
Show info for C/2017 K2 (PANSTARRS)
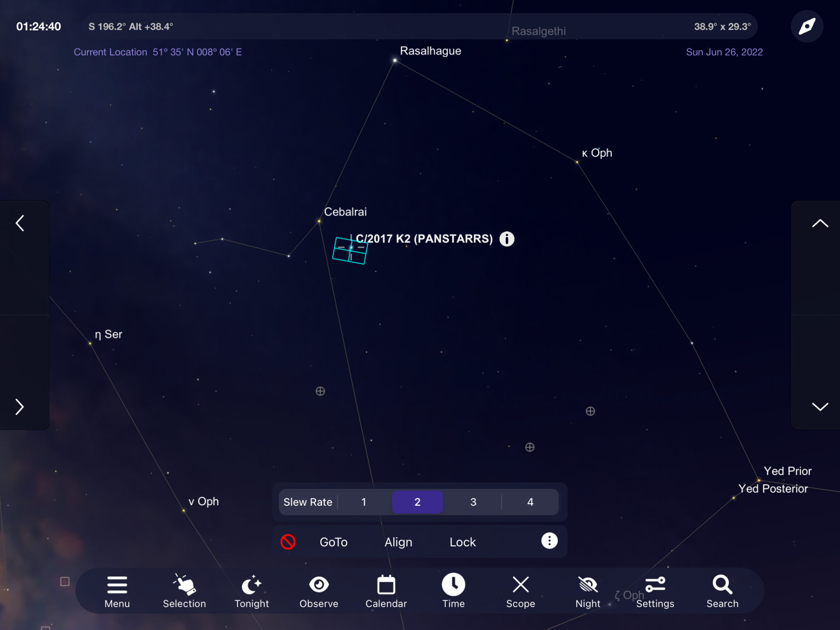pyautogui.click(x=507, y=239)
